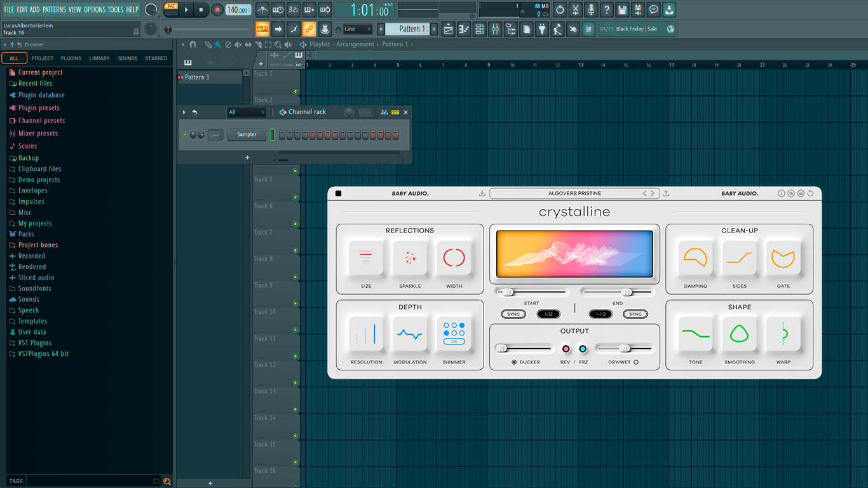The height and width of the screenshot is (488, 868).
Task: Open the mixer faders icon
Action: (495, 29)
